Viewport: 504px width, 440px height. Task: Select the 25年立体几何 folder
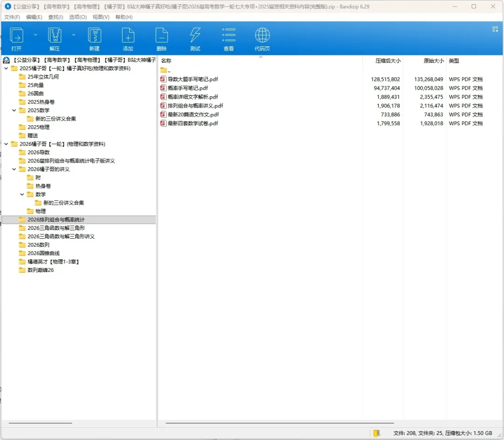pos(39,77)
